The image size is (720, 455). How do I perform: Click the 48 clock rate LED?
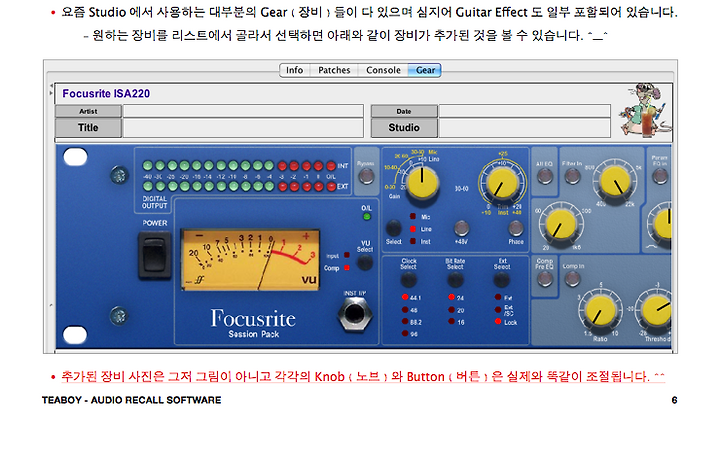(405, 310)
